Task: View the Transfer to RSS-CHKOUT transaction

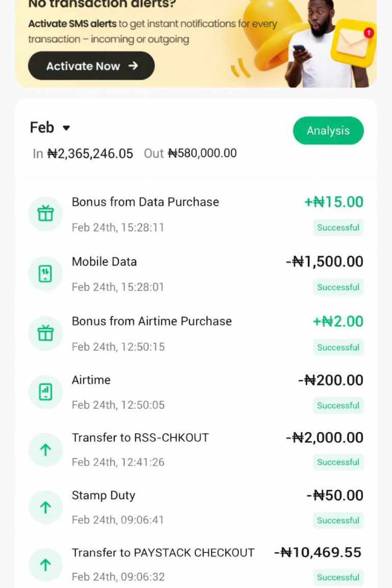Action: coord(140,438)
